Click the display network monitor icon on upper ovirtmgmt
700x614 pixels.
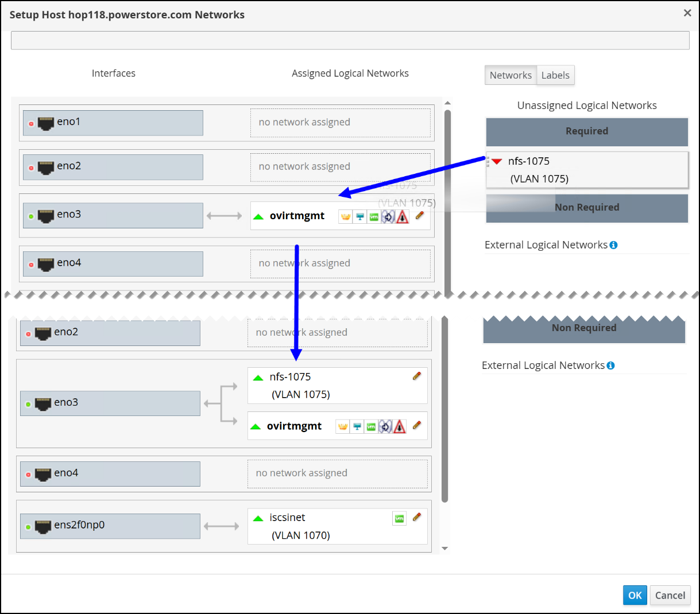(x=359, y=217)
